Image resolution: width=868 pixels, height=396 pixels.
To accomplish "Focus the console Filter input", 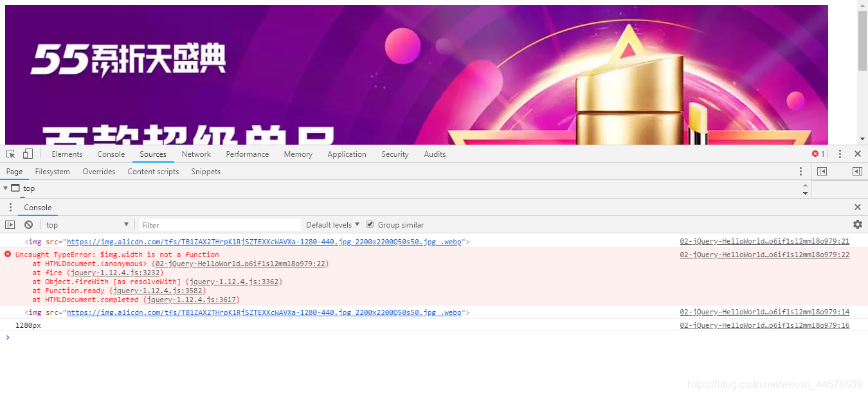I will click(220, 225).
